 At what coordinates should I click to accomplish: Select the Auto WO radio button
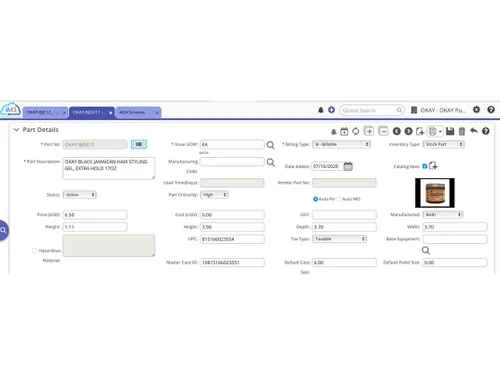[x=339, y=199]
